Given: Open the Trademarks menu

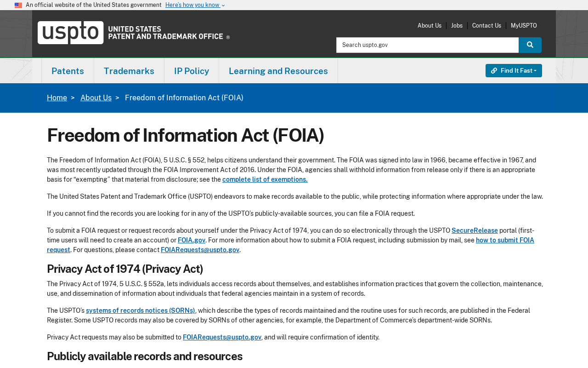Looking at the screenshot, I should tap(129, 71).
